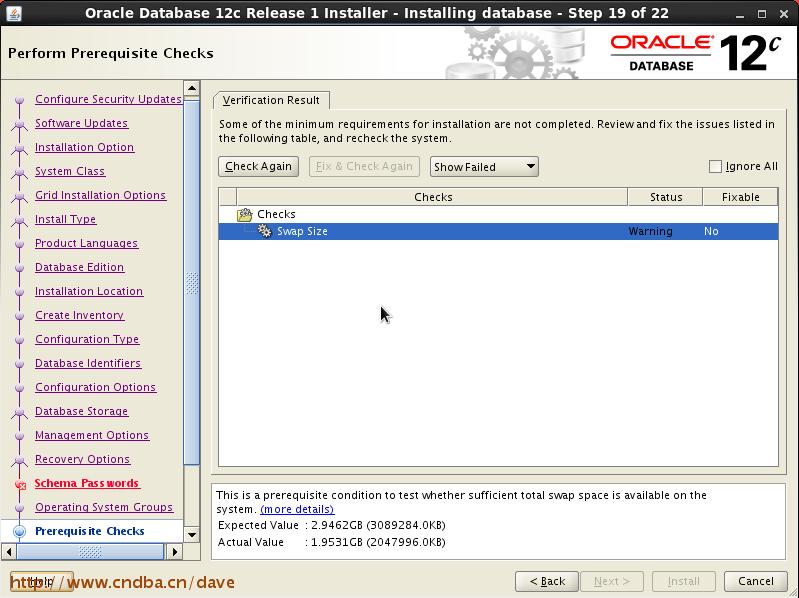Tick the Ignore All checkbox
The image size is (799, 598).
click(715, 167)
